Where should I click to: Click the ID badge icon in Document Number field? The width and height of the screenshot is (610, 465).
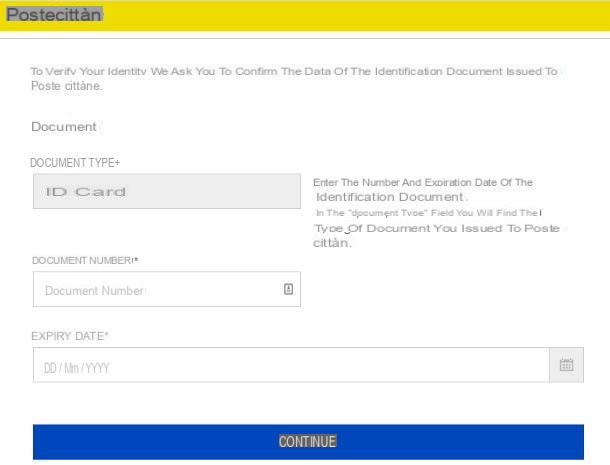(288, 289)
